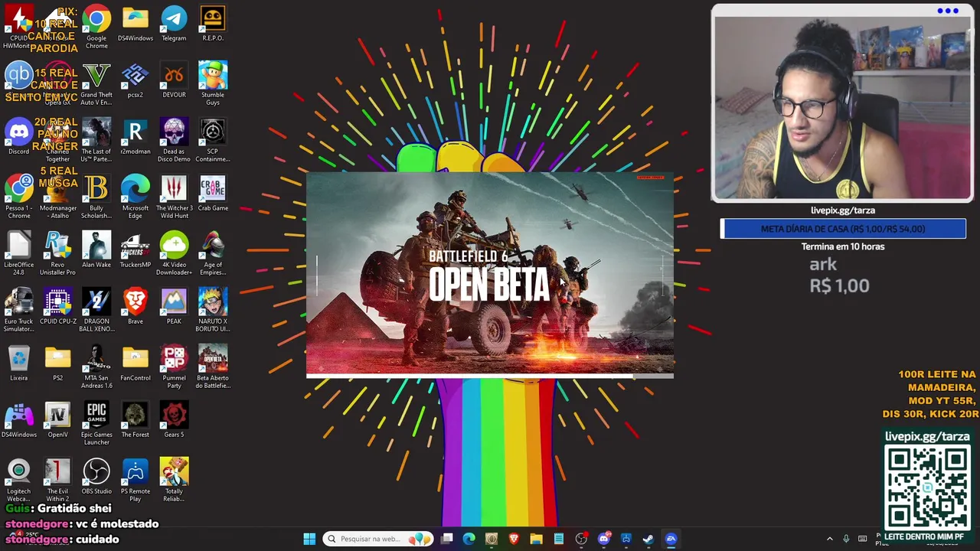Open Microsoft Edge desktop icon
Viewport: 980px width, 551px height.
click(x=136, y=197)
